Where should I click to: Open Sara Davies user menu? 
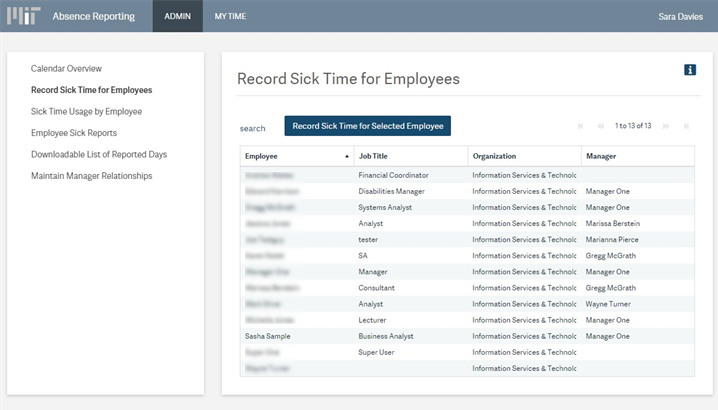click(680, 16)
